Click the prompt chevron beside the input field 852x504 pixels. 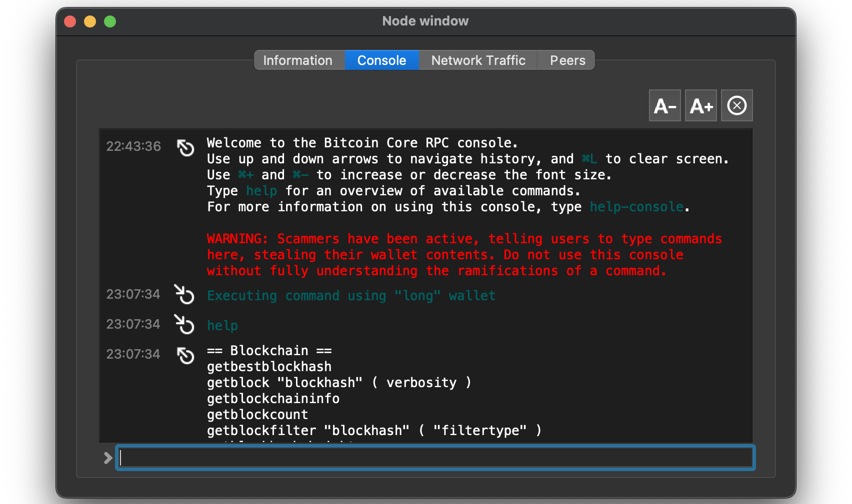coord(108,458)
